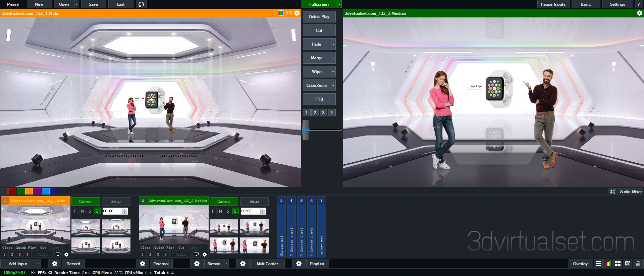
Task: Open the CubeZoom transition dropdown arrow
Action: coord(333,86)
